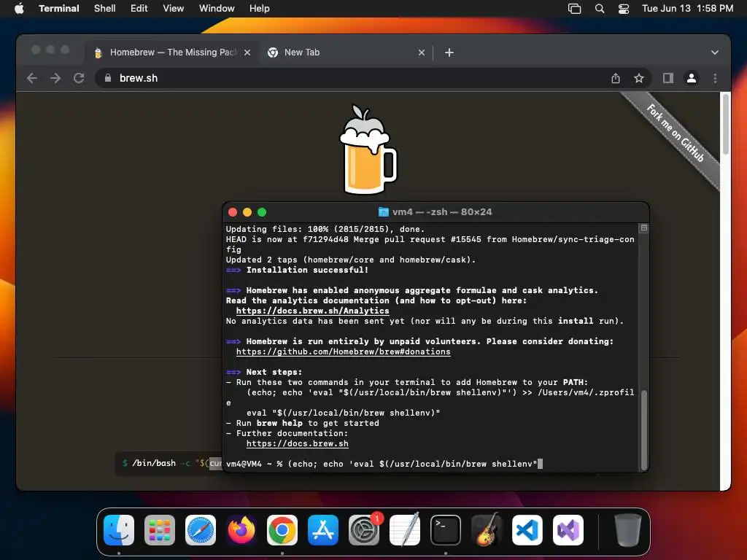Open Spotlight search in menu bar

click(x=600, y=9)
